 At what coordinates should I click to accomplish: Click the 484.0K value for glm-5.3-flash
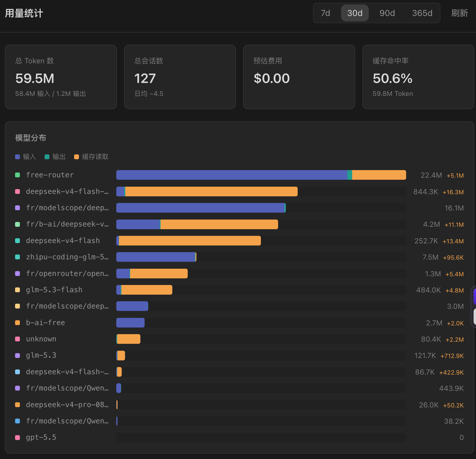pos(428,290)
